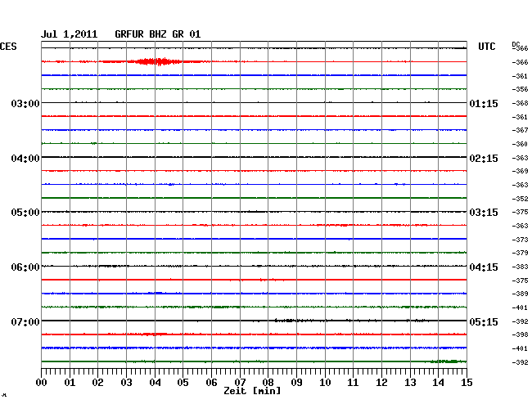Click the "02" minute axis label

pyautogui.click(x=97, y=382)
